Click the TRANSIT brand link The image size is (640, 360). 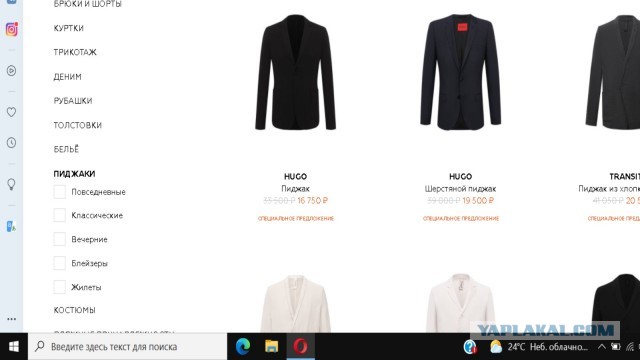[624, 177]
